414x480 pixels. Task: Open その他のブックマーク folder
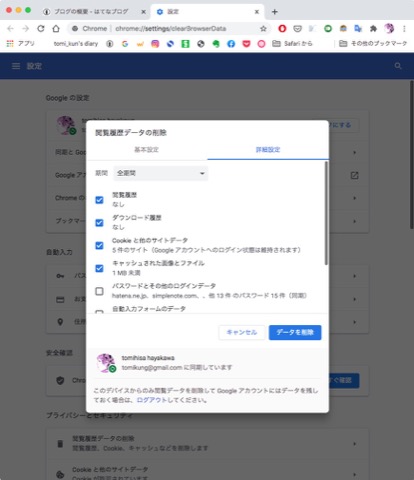click(x=373, y=44)
